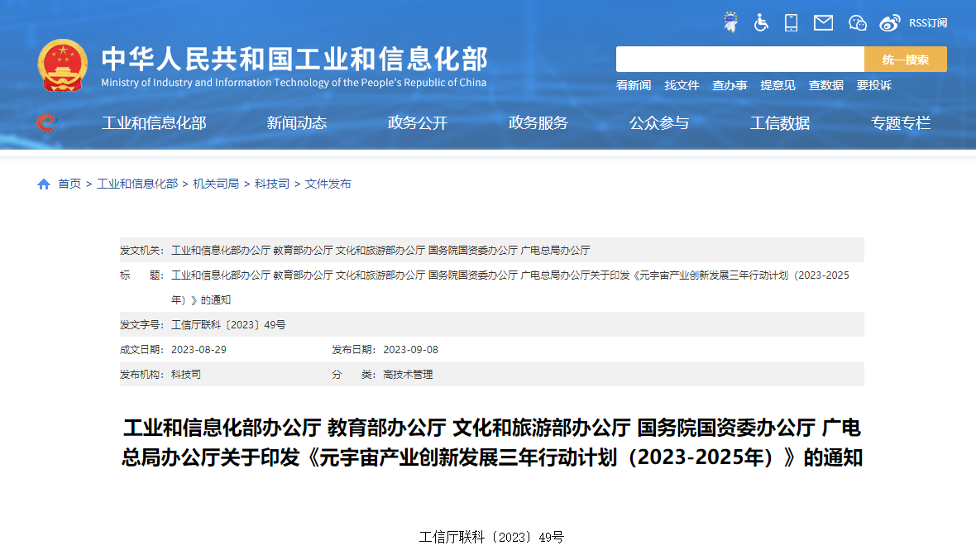The image size is (976, 560).
Task: Click the 要投诉 quick link
Action: point(873,85)
